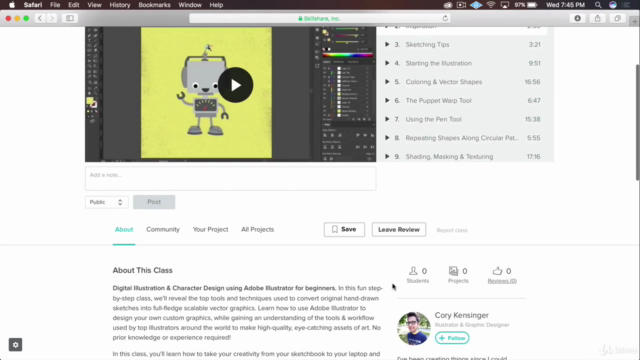Screen dimensions: 640x360
Task: Open Spotlight search in the menu bar
Action: (x=598, y=5)
